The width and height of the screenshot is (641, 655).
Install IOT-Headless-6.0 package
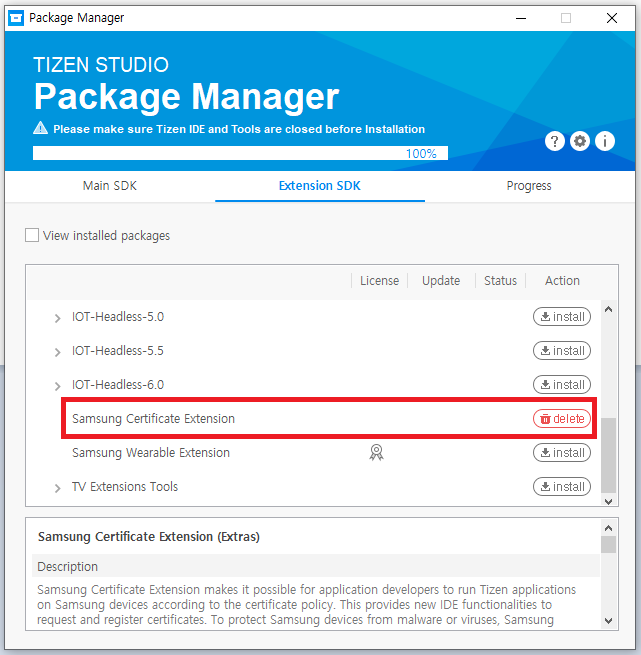coord(562,384)
